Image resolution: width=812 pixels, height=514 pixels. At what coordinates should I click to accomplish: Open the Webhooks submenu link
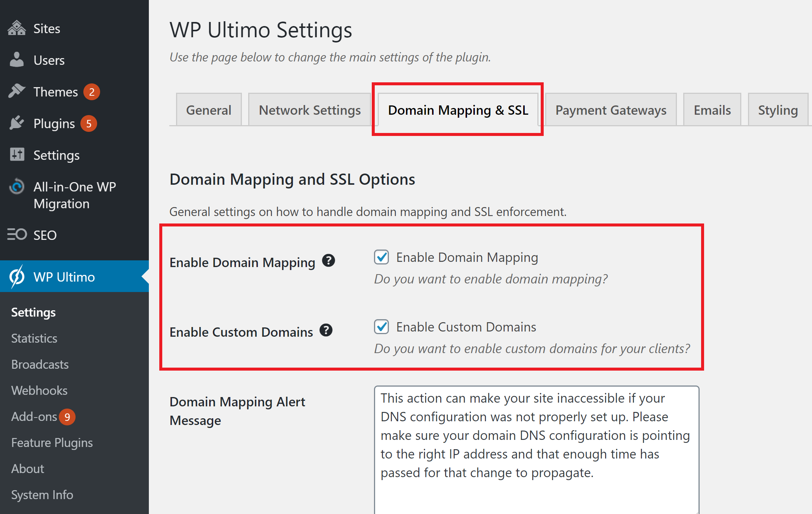39,390
